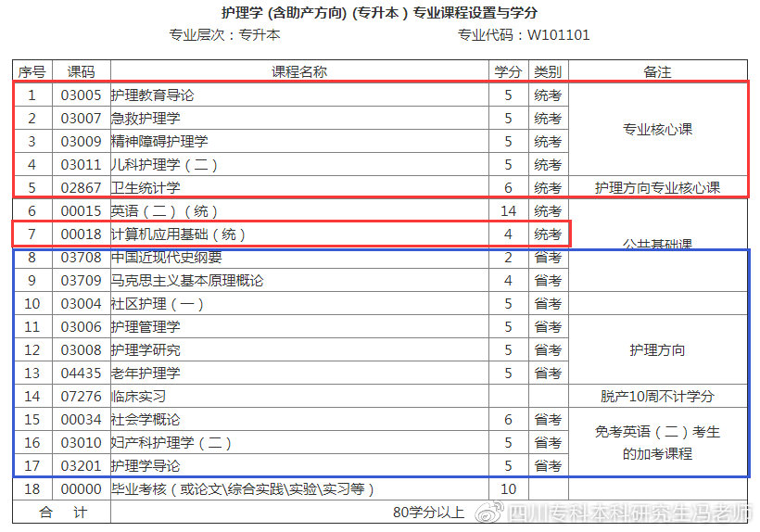This screenshot has height=532, width=760.
Task: Click course code 00015
Action: pyautogui.click(x=81, y=210)
